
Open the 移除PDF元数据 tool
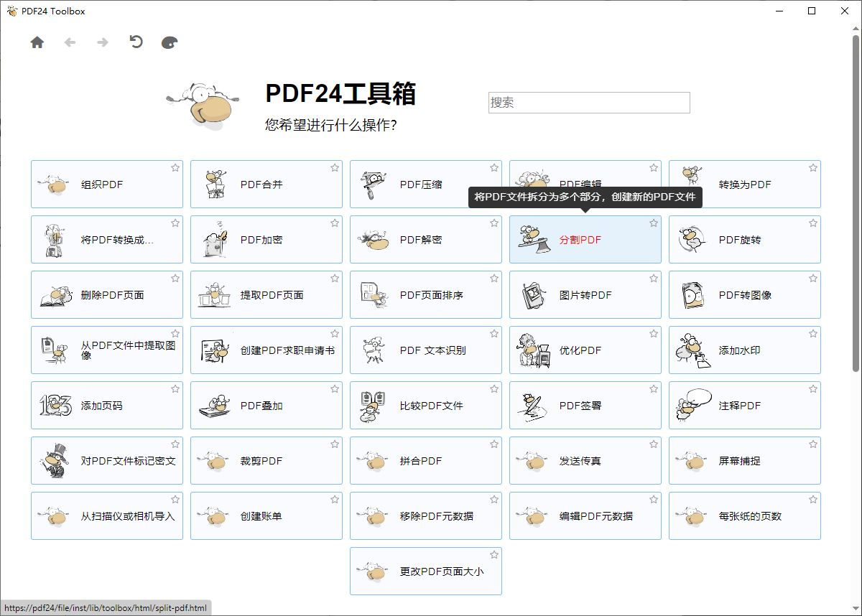point(425,515)
